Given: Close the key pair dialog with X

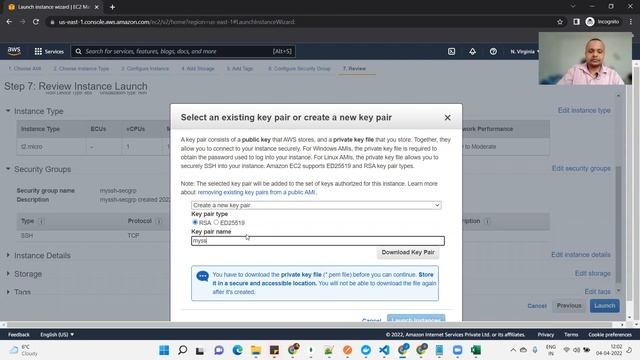Looking at the screenshot, I should [x=447, y=118].
